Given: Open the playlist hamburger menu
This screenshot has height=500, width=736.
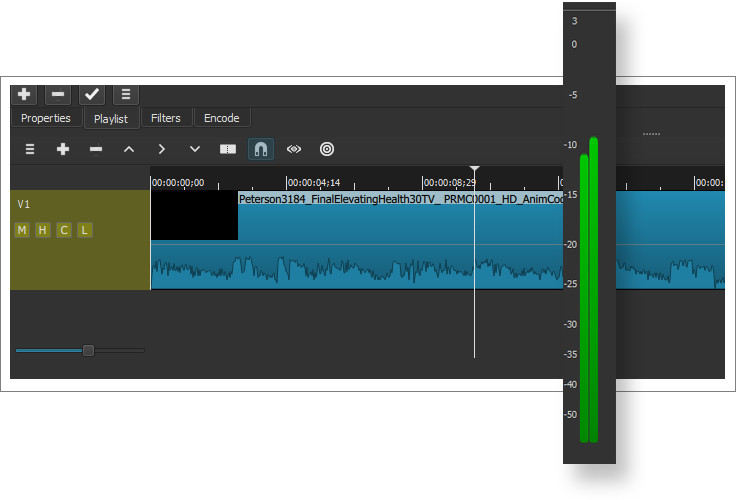Looking at the screenshot, I should (x=126, y=94).
